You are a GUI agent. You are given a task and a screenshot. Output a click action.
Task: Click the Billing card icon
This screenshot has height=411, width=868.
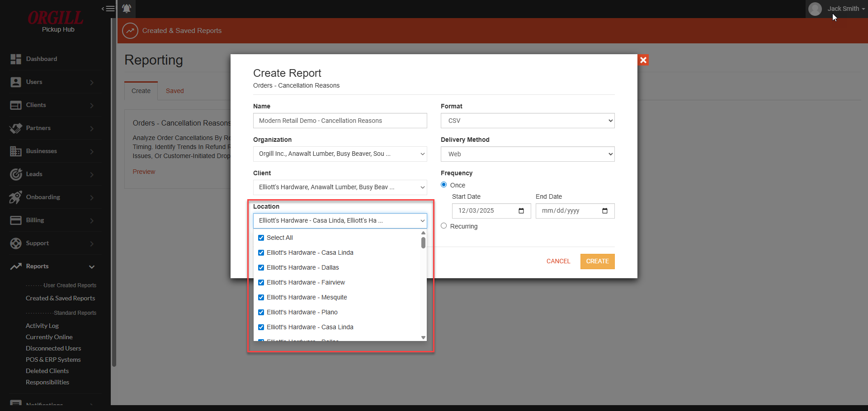[16, 220]
